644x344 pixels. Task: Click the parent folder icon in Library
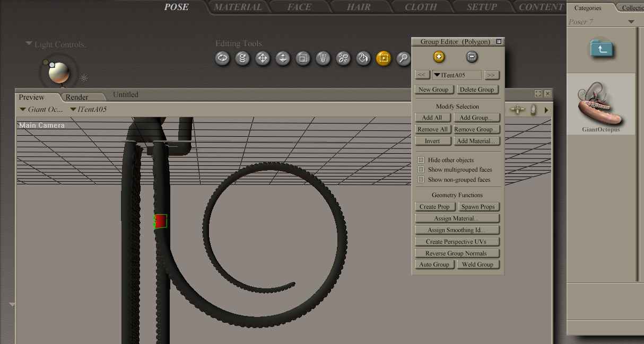click(x=602, y=49)
